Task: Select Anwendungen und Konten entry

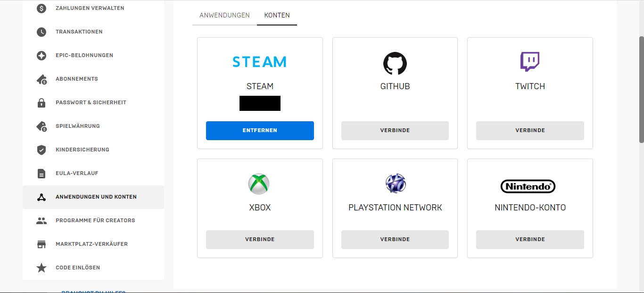Action: tap(93, 197)
